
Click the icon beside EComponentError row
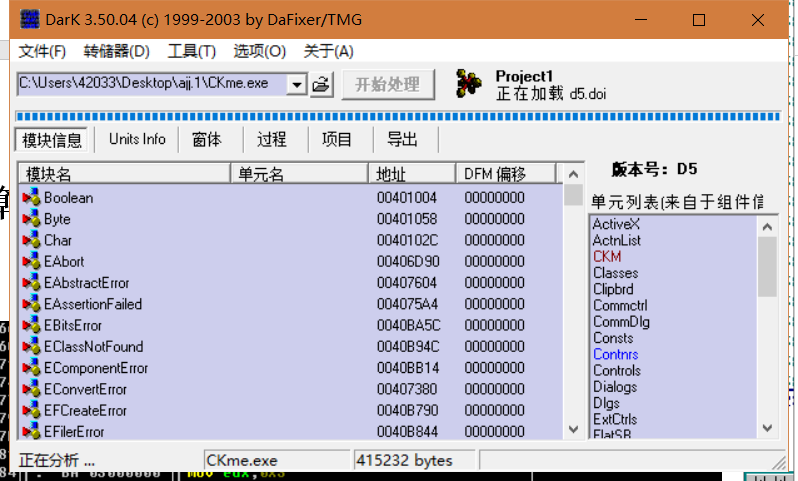(31, 368)
